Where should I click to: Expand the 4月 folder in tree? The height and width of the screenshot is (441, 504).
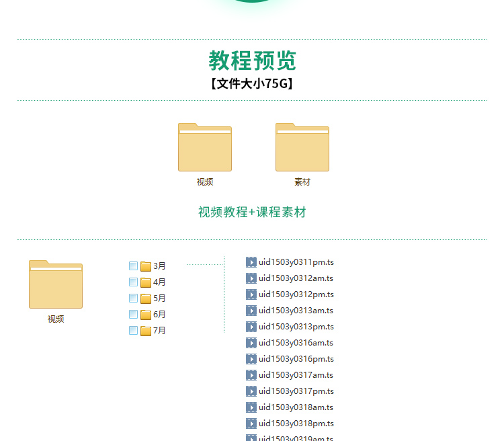pos(146,282)
